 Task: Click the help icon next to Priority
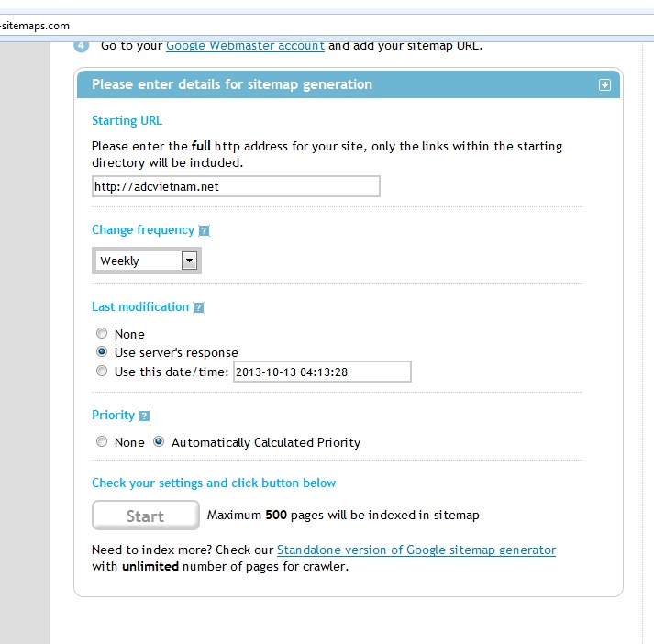[x=144, y=416]
